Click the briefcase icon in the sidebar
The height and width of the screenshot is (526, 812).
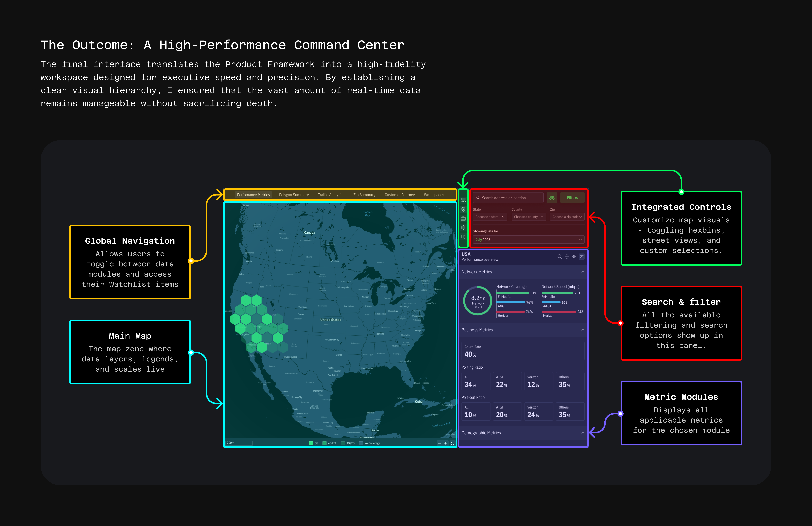tap(463, 218)
